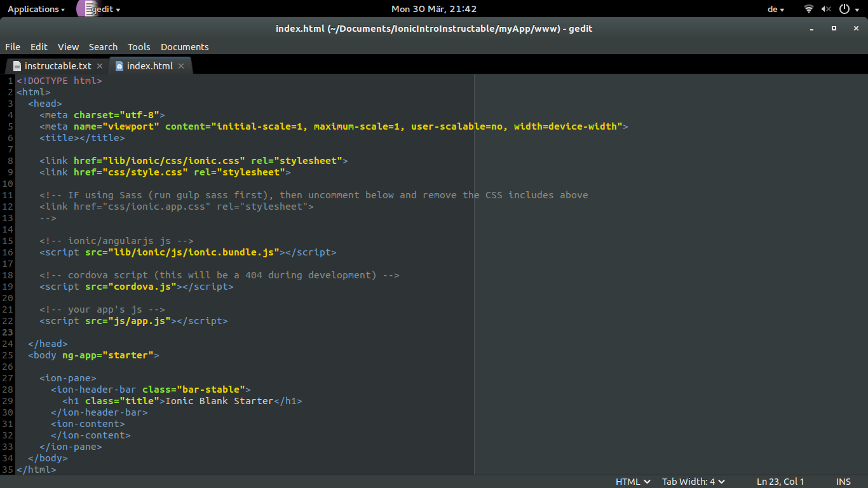Click line number 10 in gutter
This screenshot has width=868, height=488.
[x=8, y=184]
